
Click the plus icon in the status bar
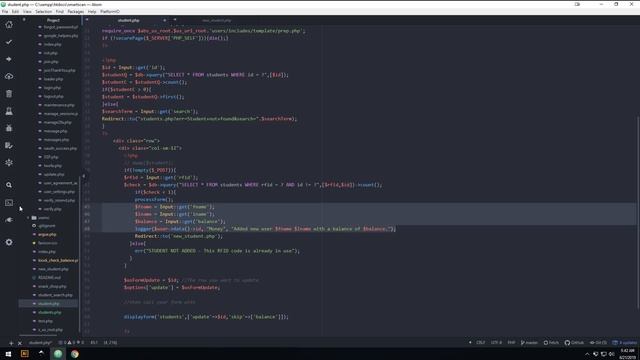[x=11, y=343]
